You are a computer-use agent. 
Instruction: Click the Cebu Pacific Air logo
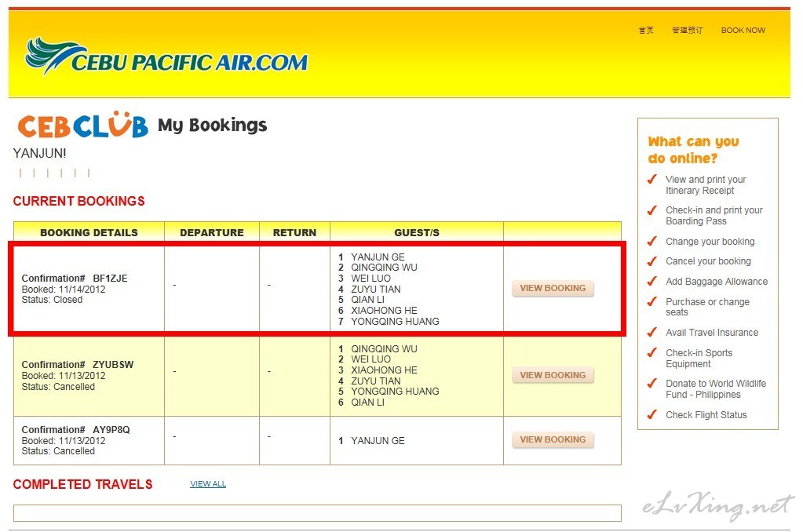(x=166, y=56)
